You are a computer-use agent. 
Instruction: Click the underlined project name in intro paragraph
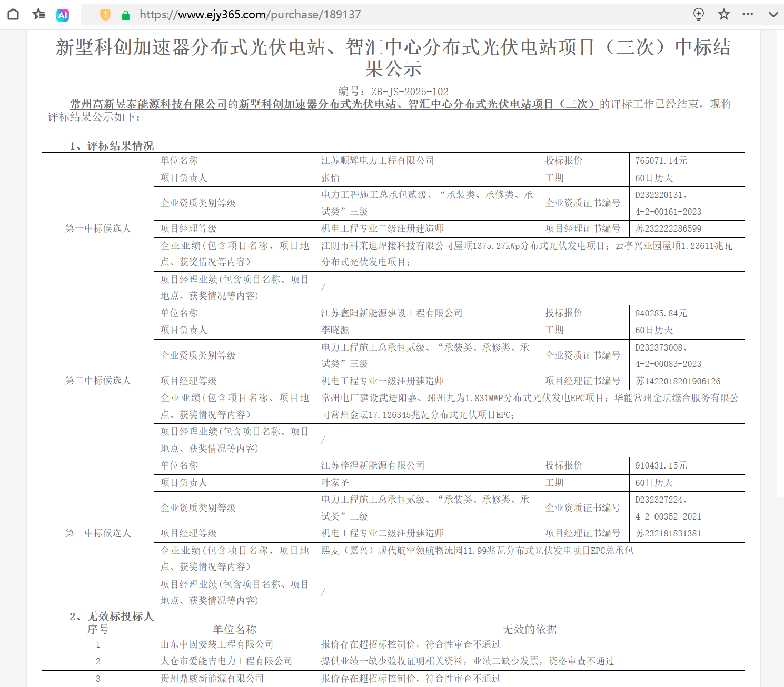coord(419,104)
